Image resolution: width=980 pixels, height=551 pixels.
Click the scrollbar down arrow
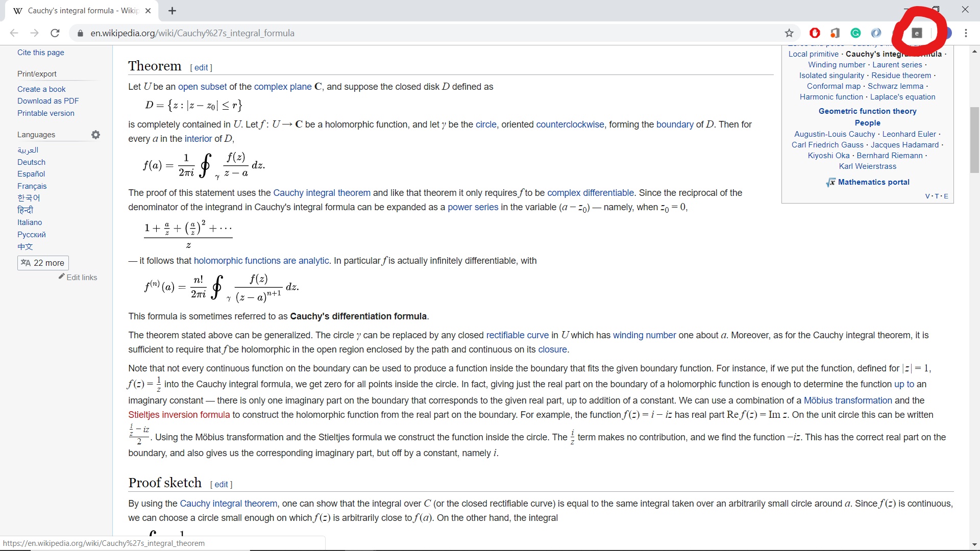(x=974, y=544)
